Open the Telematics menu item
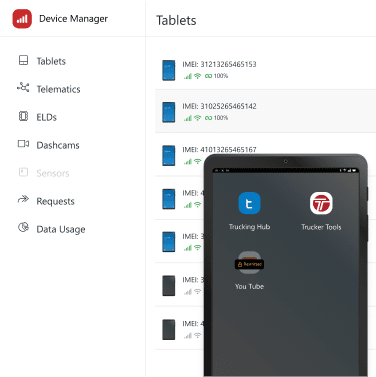Image resolution: width=376 pixels, height=377 pixels. [58, 89]
